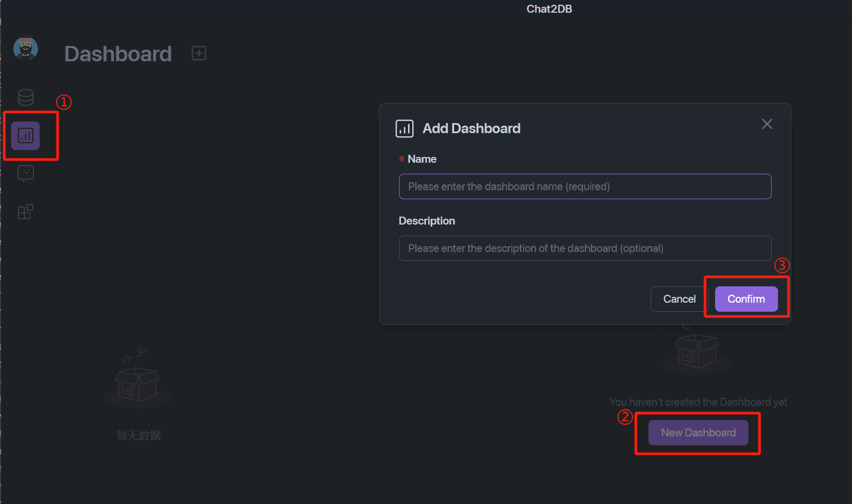This screenshot has height=504, width=852.
Task: Open the plugins grid sidebar icon
Action: pos(25,211)
